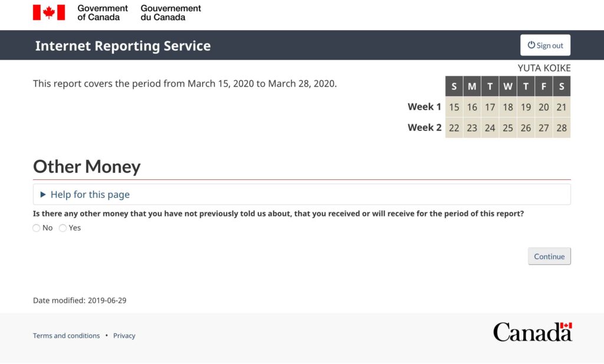This screenshot has height=364, width=604.
Task: Select the No radio button
Action: [x=37, y=228]
